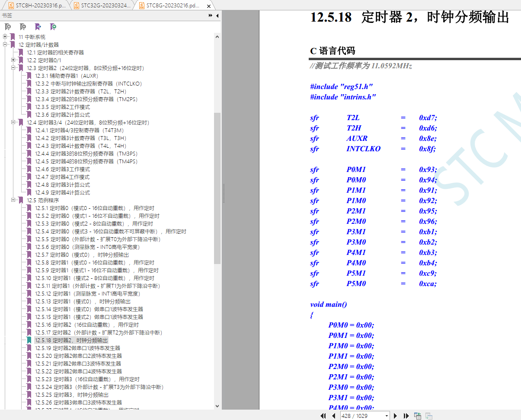Close the STC8G-20230216 pdf tab
Viewport: 521px width, 420px height.
(209, 6)
